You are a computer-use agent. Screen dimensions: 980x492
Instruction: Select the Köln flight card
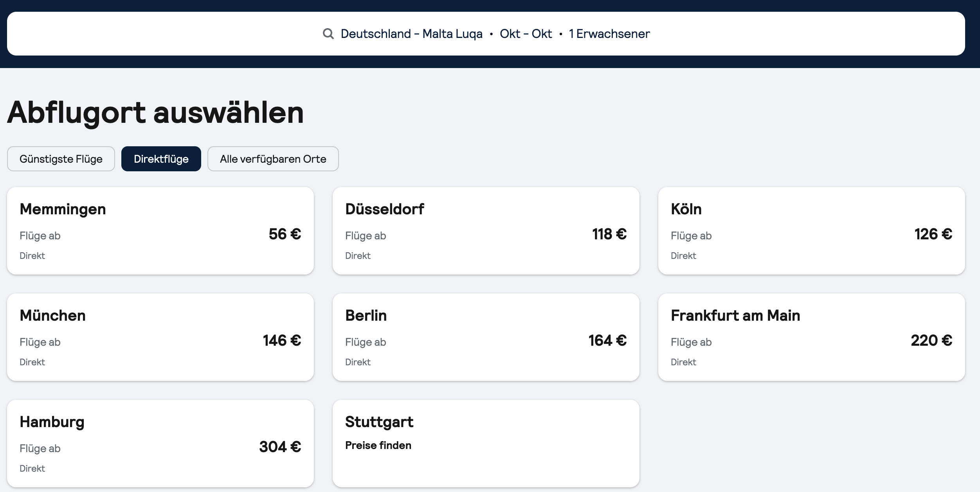(x=812, y=231)
